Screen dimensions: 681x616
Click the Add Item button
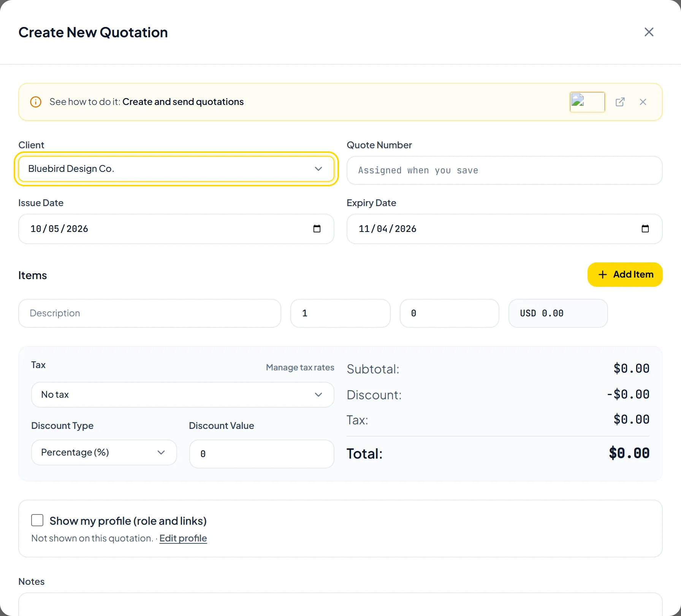coord(625,275)
